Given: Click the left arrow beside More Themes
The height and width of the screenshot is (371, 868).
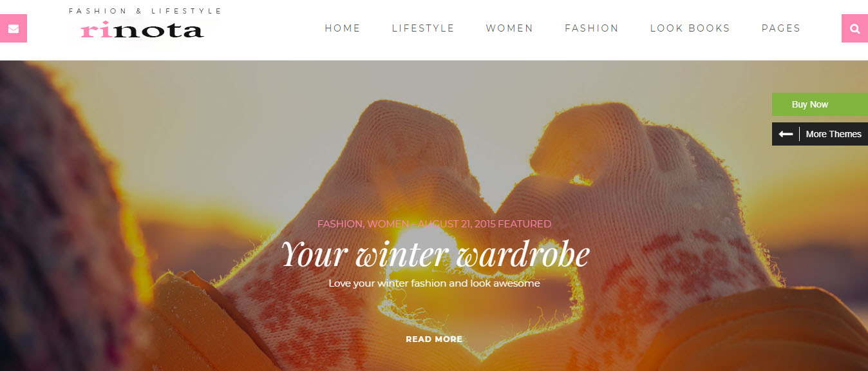Looking at the screenshot, I should coord(786,134).
